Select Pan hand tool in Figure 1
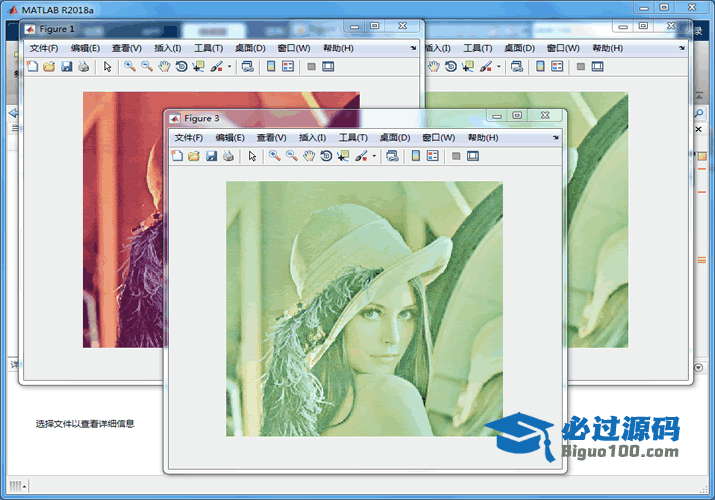The height and width of the screenshot is (500, 715). [164, 67]
